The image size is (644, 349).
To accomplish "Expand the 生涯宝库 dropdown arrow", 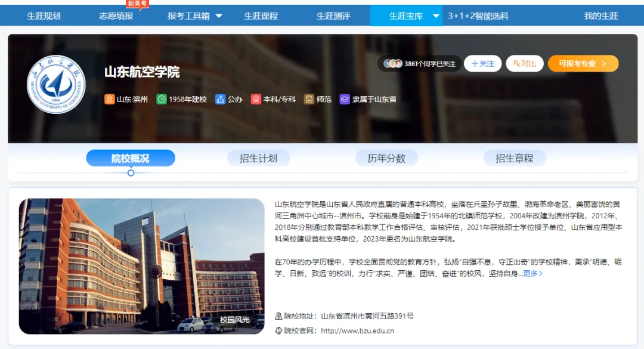I will [x=436, y=16].
